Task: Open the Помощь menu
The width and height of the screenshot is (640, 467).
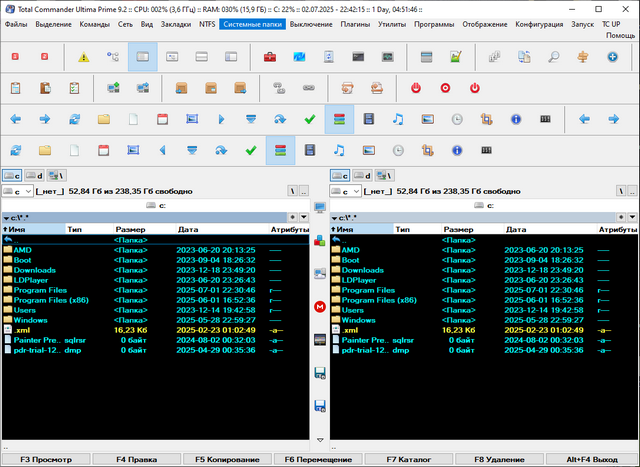Action: 620,36
